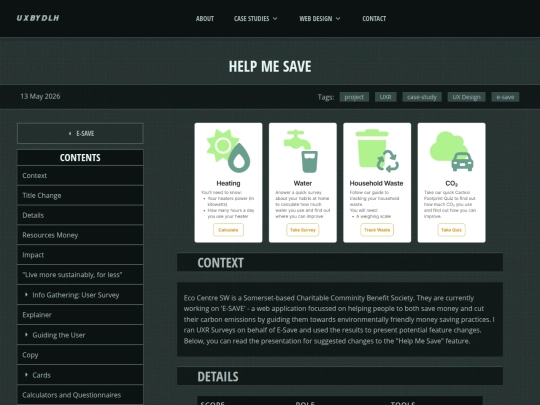Click the 13 May 2026 date
Image resolution: width=540 pixels, height=405 pixels.
[40, 96]
